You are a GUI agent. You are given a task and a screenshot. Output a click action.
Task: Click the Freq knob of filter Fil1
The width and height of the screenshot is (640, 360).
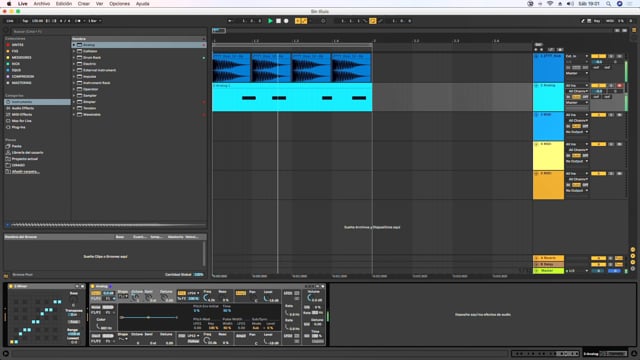[207, 298]
